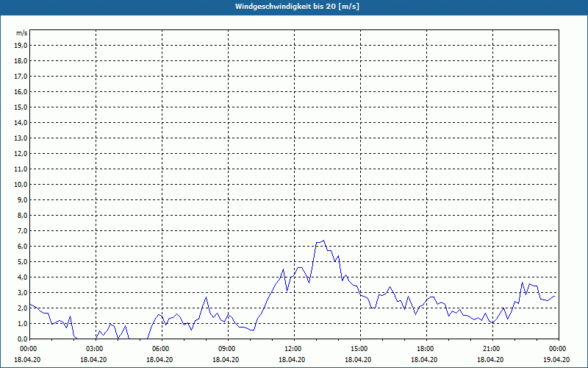Pick the '5,0' y-axis value

(x=22, y=262)
